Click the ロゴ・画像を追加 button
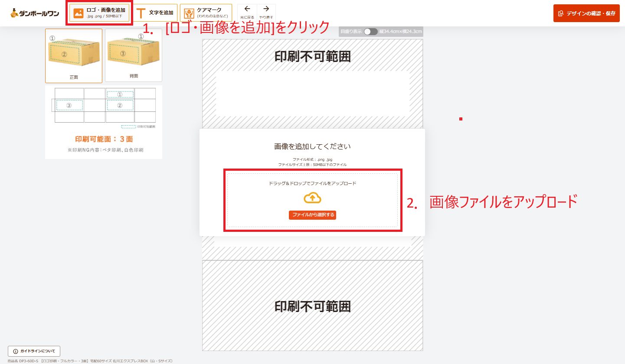625x364 pixels. [x=99, y=13]
